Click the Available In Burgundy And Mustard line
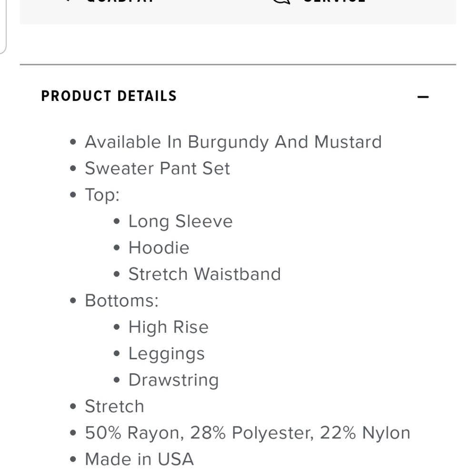476x476 pixels. coord(233,142)
